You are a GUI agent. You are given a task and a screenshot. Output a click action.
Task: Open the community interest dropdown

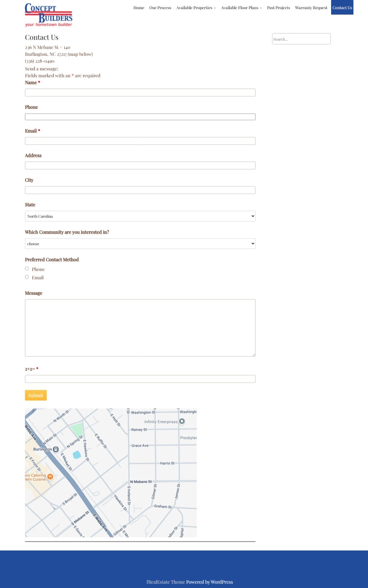(140, 244)
